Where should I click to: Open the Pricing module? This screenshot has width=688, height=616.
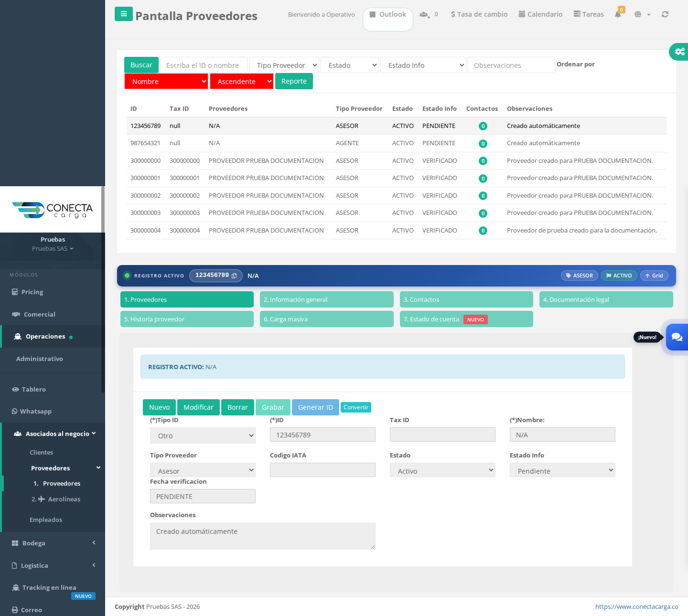point(32,292)
